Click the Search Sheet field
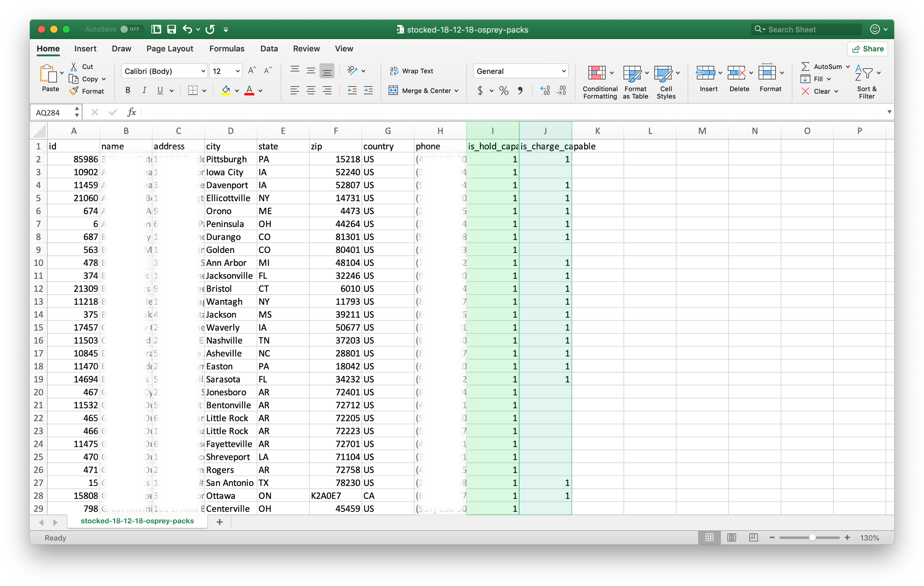The height and width of the screenshot is (586, 924). [x=810, y=30]
